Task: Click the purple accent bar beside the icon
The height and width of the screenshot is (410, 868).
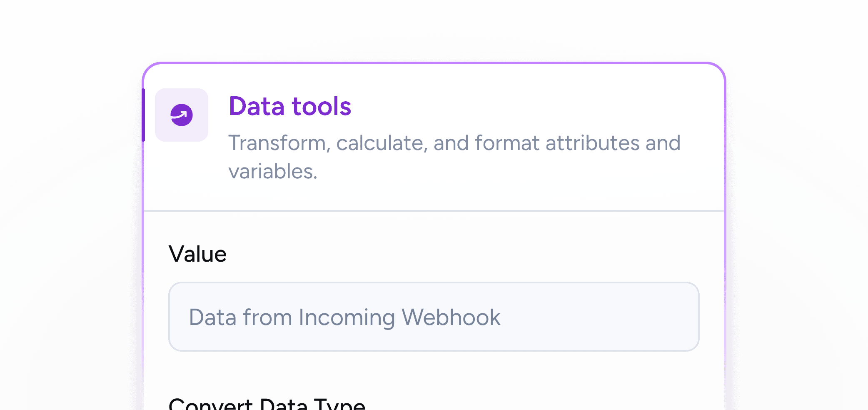Action: tap(143, 115)
